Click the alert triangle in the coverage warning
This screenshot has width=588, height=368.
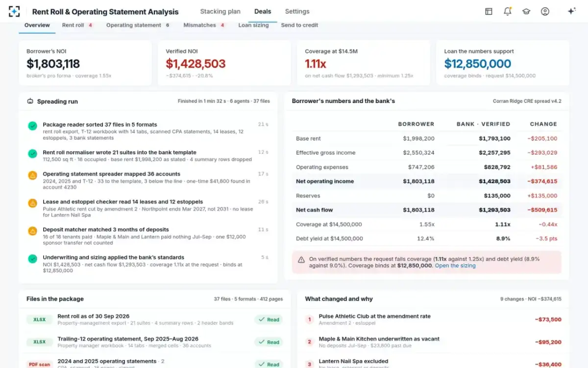tap(301, 259)
